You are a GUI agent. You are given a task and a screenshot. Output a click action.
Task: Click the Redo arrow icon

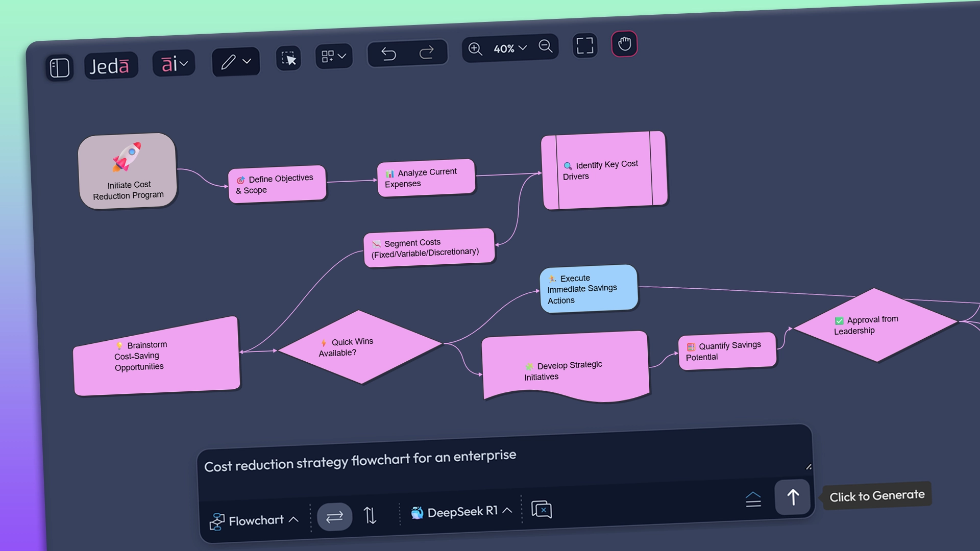[428, 52]
